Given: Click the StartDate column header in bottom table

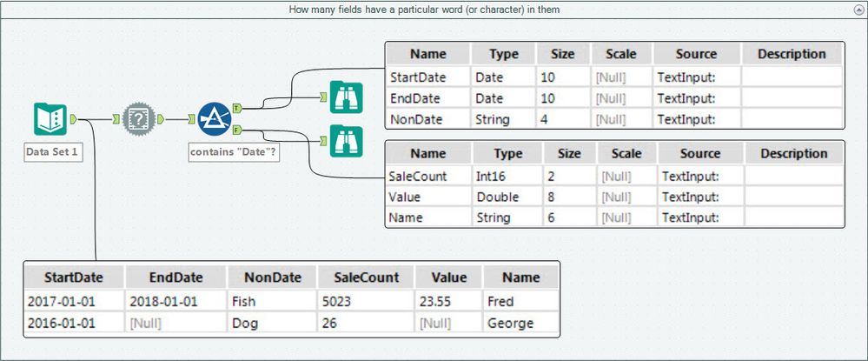Looking at the screenshot, I should [x=74, y=277].
